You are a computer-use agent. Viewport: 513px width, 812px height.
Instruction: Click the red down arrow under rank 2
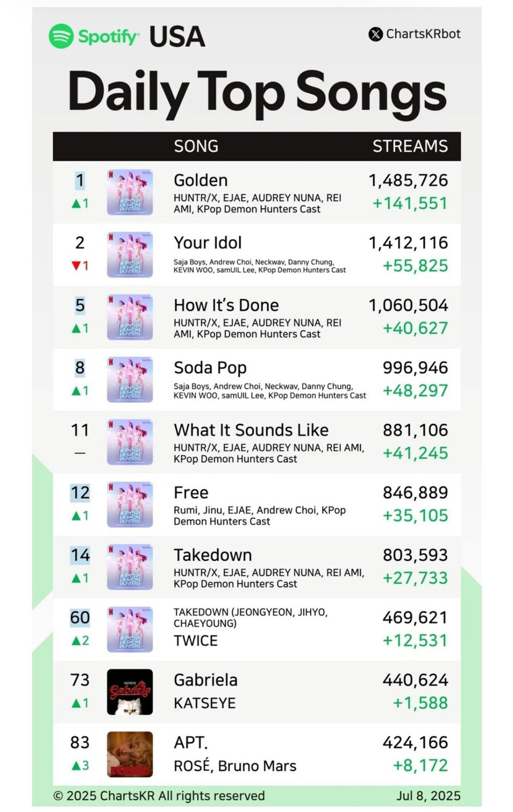tap(76, 266)
